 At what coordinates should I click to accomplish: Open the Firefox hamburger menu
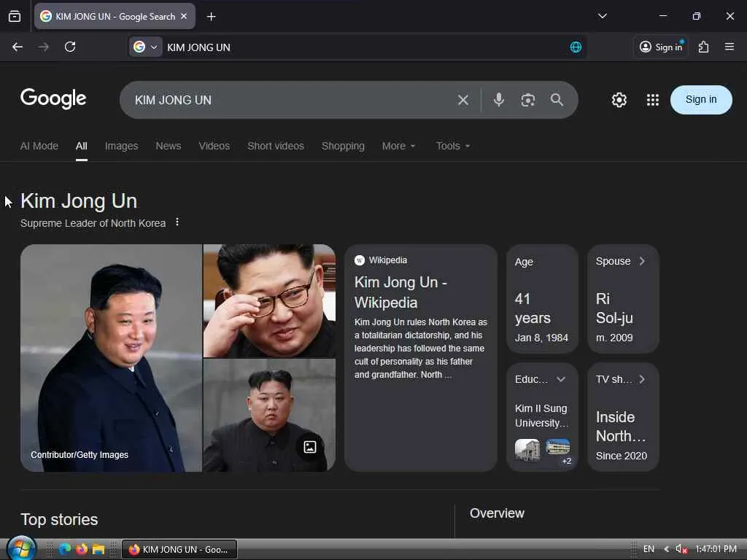pos(729,47)
